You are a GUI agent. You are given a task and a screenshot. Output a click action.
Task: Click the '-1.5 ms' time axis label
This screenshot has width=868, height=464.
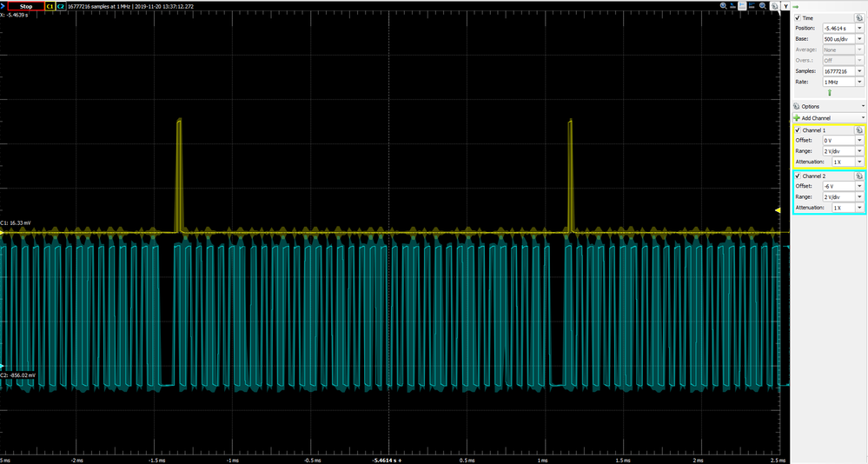tap(157, 461)
